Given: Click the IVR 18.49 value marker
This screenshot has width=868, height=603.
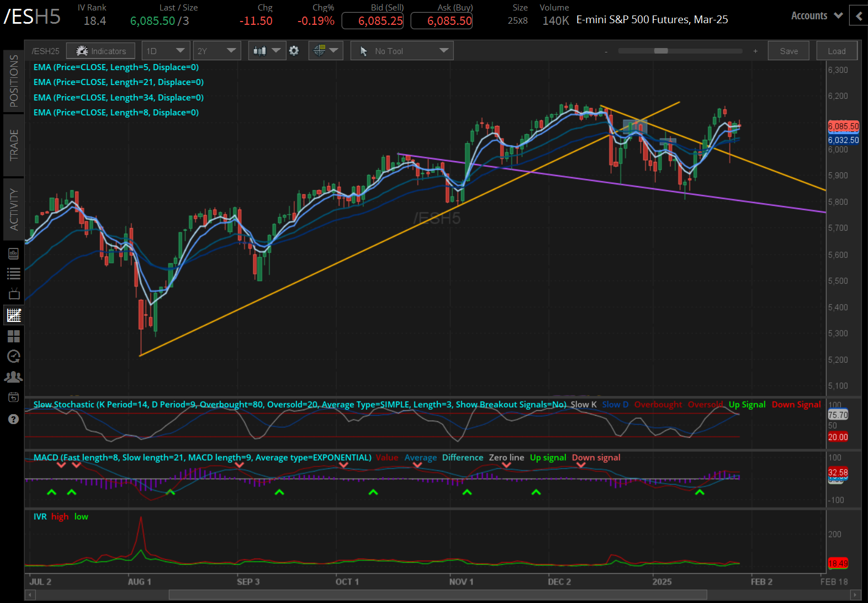Looking at the screenshot, I should 838,563.
